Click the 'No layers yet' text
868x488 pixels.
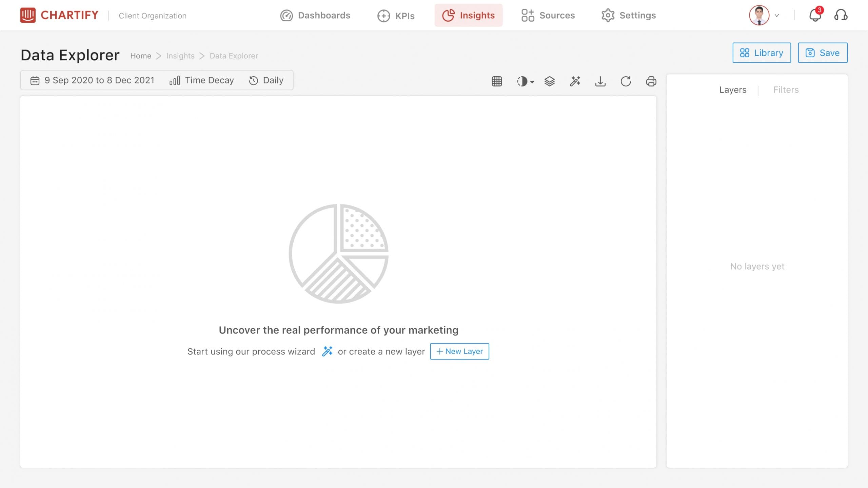pyautogui.click(x=757, y=266)
